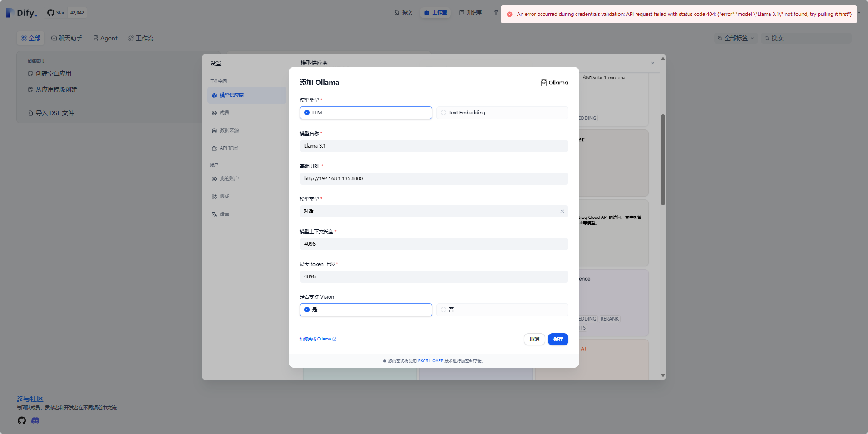The width and height of the screenshot is (868, 434).
Task: Choose 是 for Vision support
Action: click(x=365, y=310)
